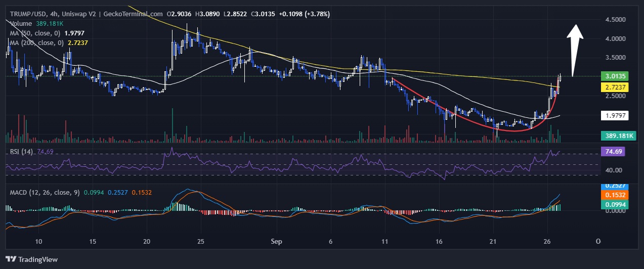
Task: Click the Sep label on time axis
Action: pyautogui.click(x=276, y=241)
